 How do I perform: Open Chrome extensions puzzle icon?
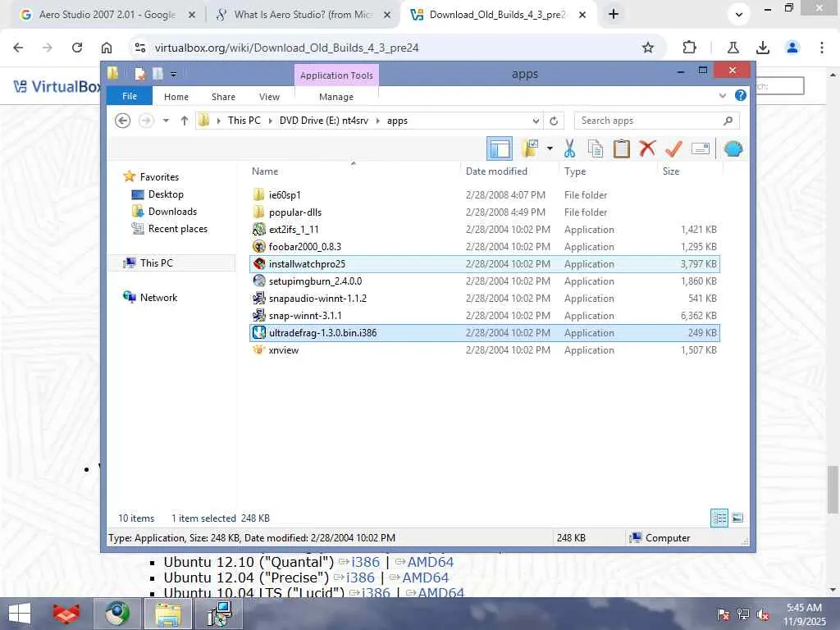click(689, 48)
